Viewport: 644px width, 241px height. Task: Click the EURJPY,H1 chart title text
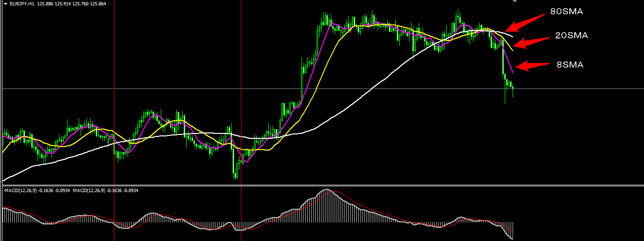tap(21, 3)
